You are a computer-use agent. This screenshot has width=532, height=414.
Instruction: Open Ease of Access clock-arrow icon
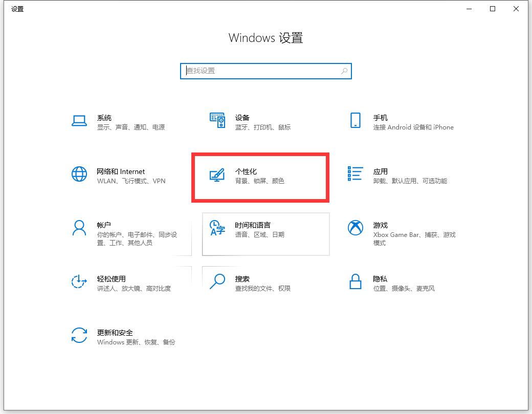coord(79,281)
